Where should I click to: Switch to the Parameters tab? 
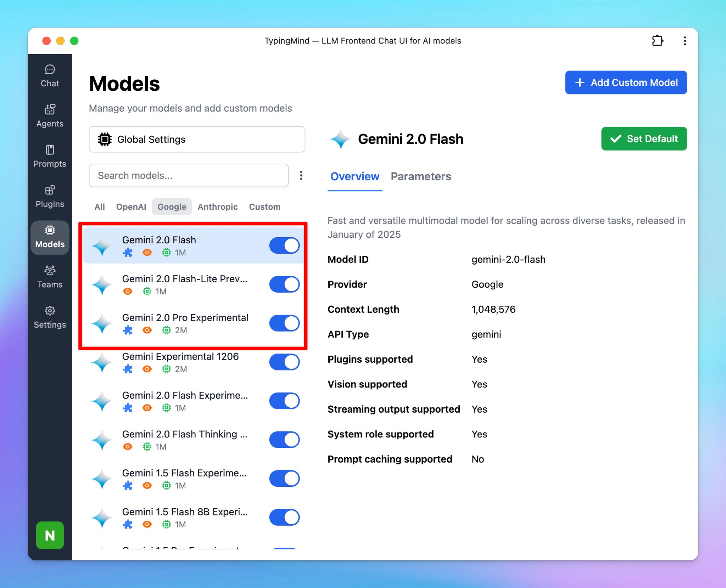[420, 176]
